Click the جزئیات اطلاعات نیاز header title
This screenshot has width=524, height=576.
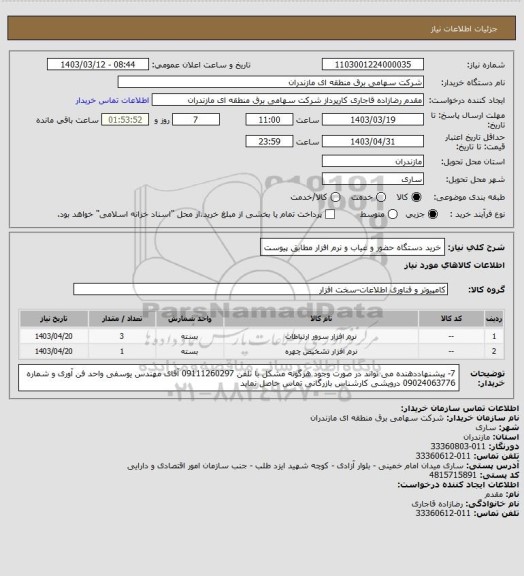click(464, 29)
